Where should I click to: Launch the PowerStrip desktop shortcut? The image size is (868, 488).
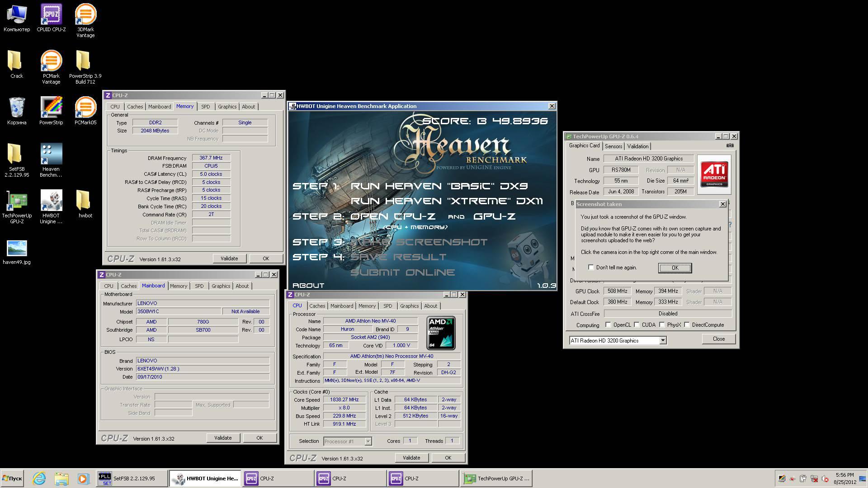(x=51, y=111)
